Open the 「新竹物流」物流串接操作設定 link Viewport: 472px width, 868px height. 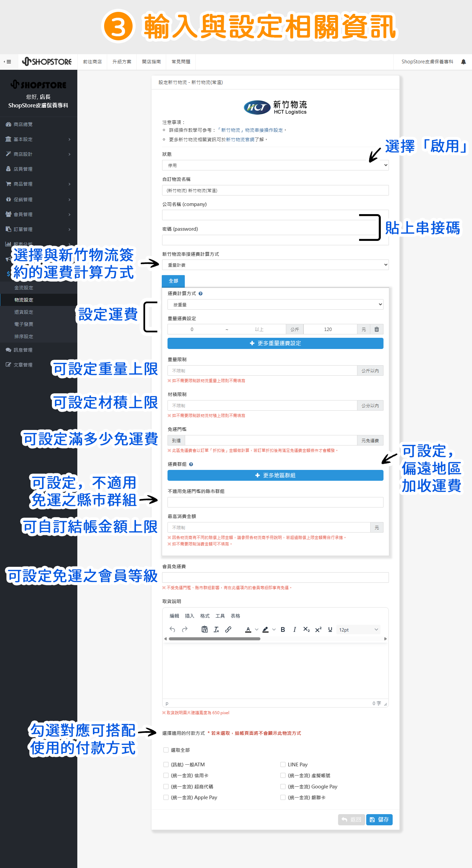(x=252, y=130)
